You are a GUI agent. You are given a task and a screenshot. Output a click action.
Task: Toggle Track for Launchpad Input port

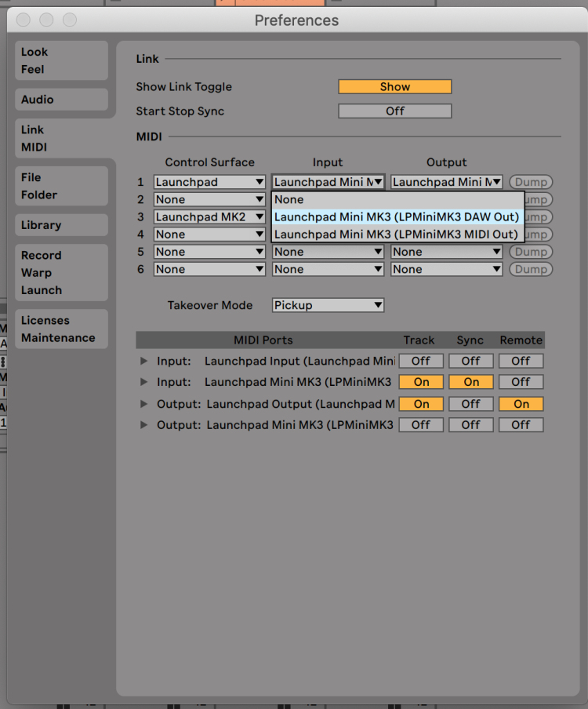(421, 361)
